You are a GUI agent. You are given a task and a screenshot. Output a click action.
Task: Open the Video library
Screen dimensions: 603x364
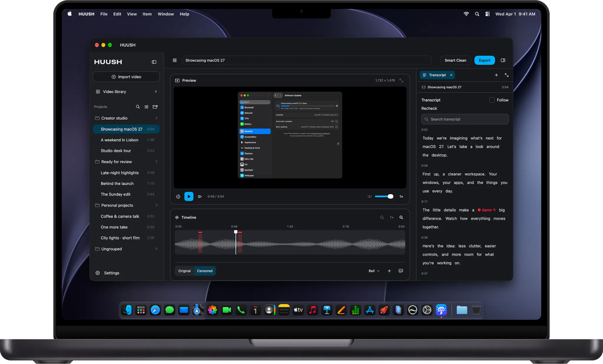tap(126, 92)
